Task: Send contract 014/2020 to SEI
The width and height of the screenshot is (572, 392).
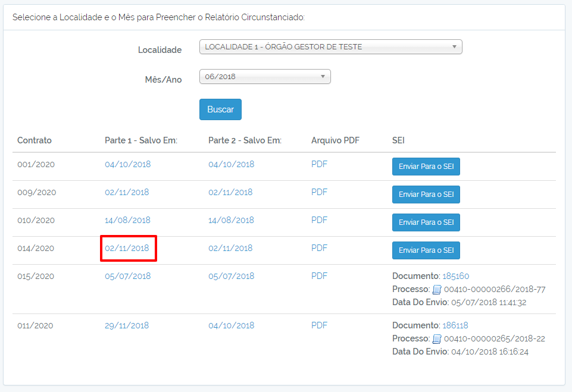Action: (x=426, y=250)
